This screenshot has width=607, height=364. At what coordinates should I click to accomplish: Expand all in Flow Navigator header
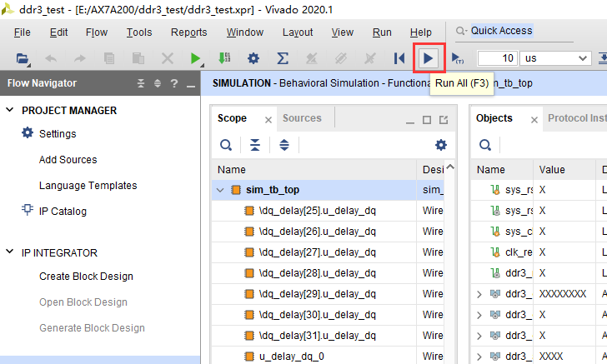click(x=158, y=83)
